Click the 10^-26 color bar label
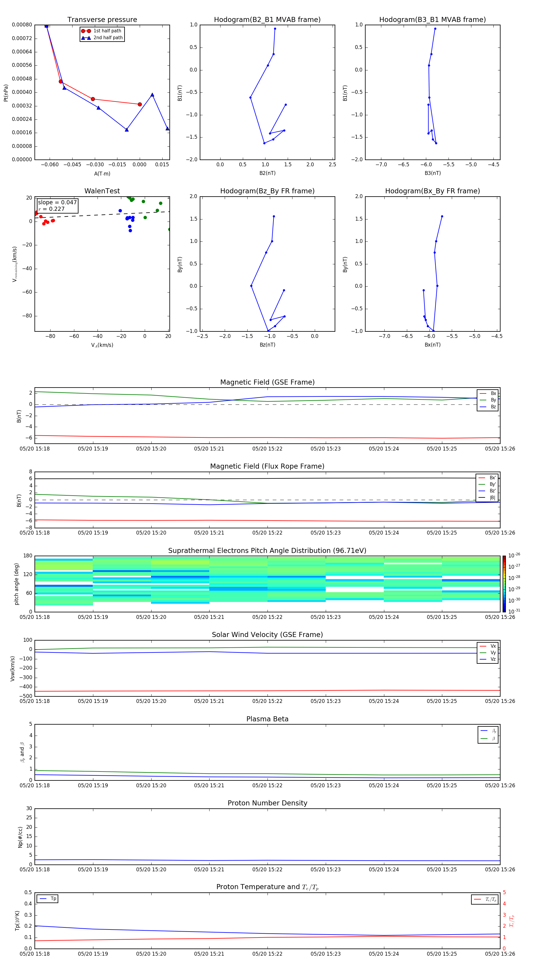Viewport: 535px width, 980px height. 514,555
